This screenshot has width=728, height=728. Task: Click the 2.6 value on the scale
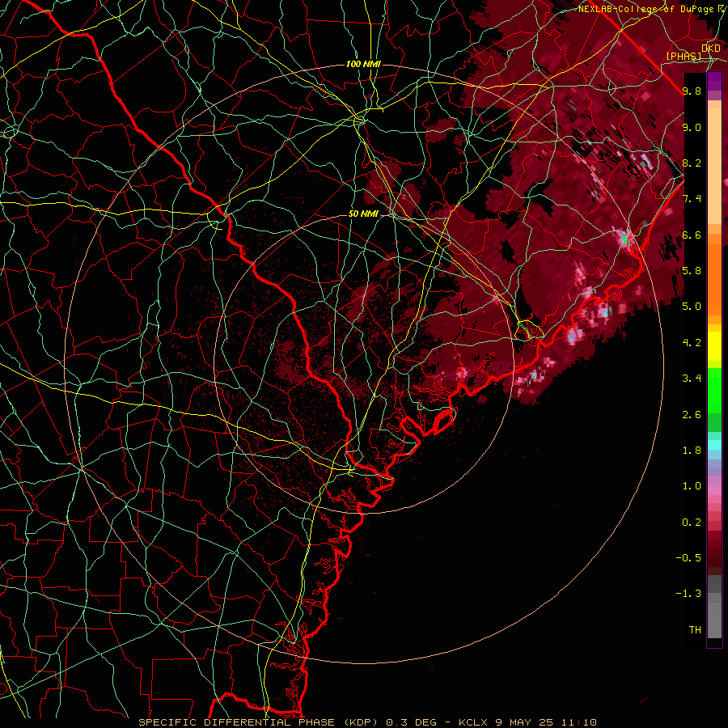(x=692, y=415)
